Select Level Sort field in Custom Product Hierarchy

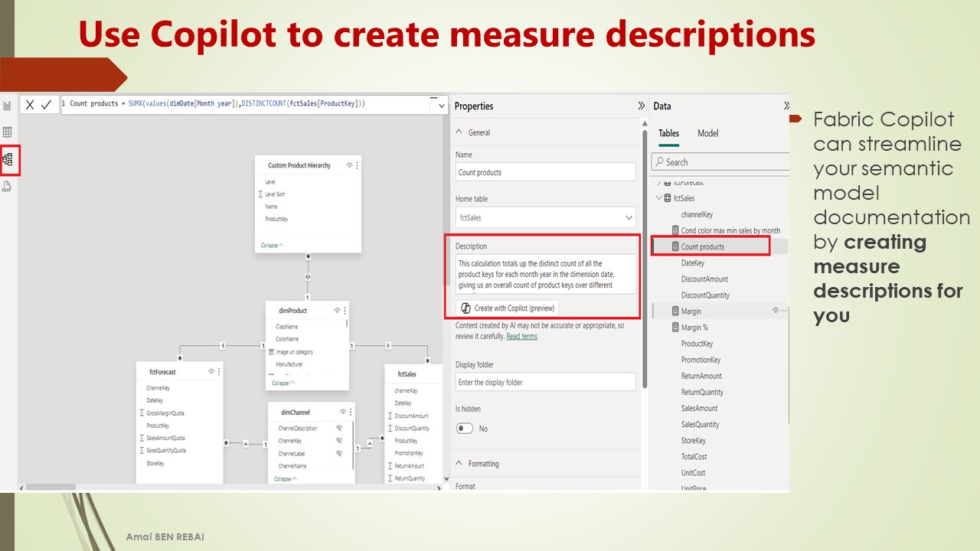pyautogui.click(x=275, y=194)
